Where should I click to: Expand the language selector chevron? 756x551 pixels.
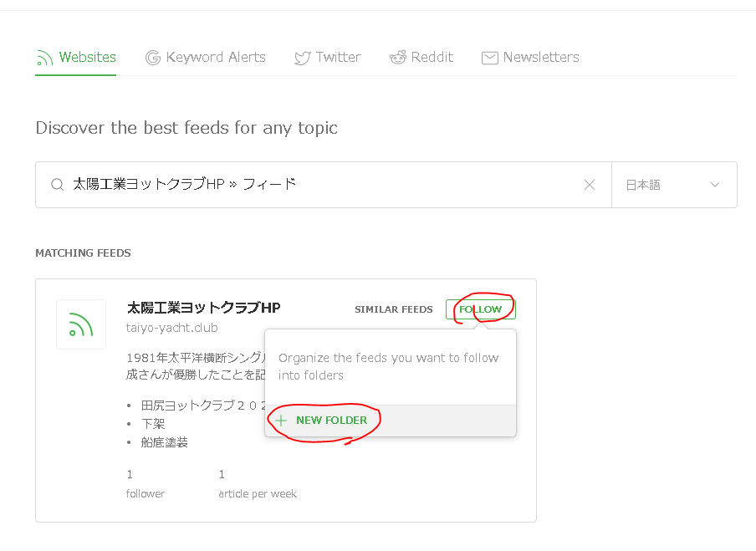coord(714,185)
